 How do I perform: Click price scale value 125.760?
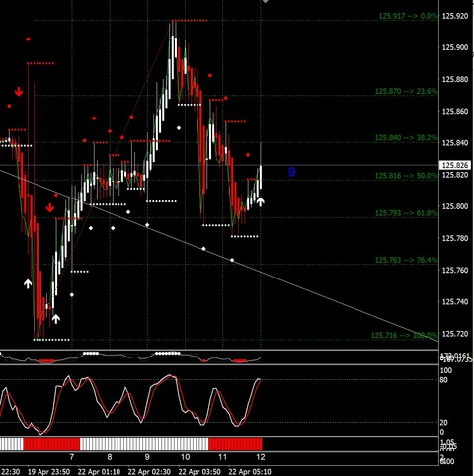(455, 270)
